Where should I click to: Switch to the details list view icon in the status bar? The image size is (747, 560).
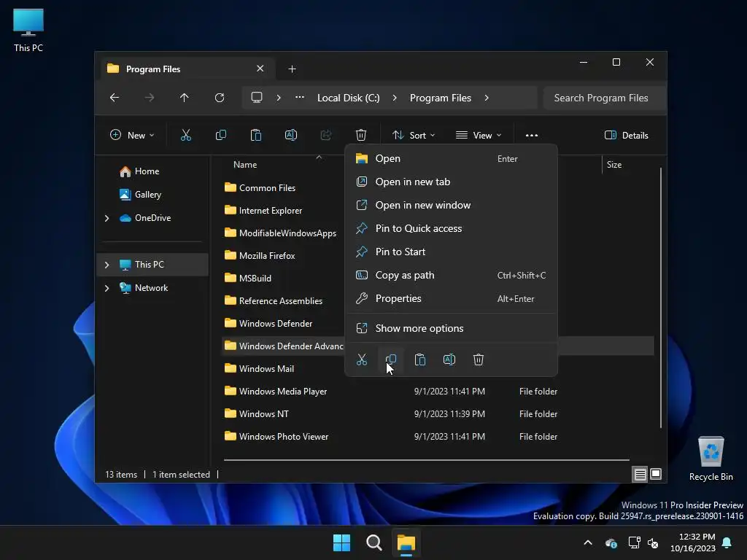640,474
